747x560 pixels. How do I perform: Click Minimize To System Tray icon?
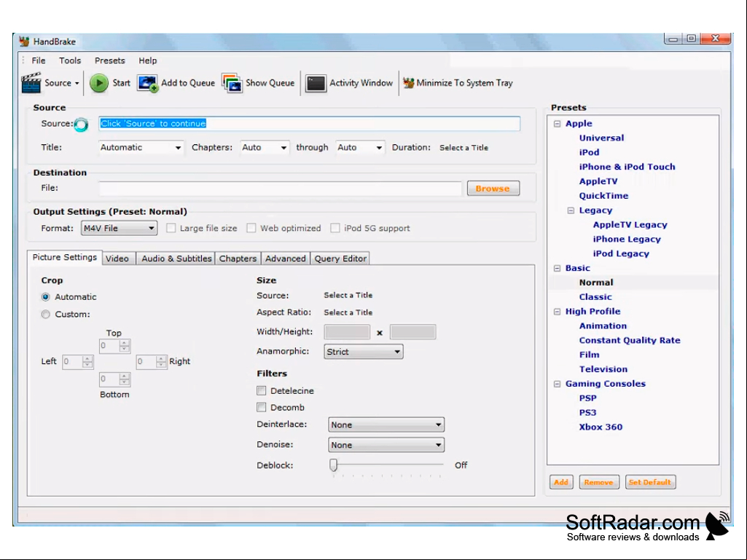pyautogui.click(x=408, y=83)
